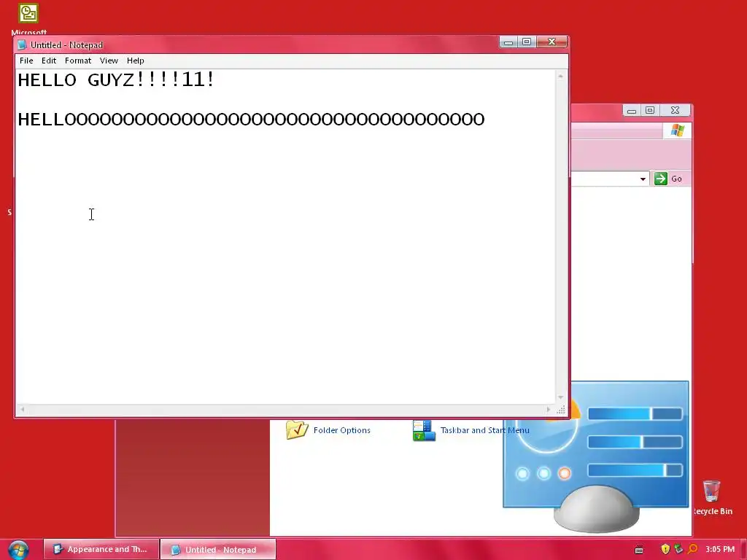The image size is (747, 560).
Task: Open the File menu in Notepad
Action: 26,61
